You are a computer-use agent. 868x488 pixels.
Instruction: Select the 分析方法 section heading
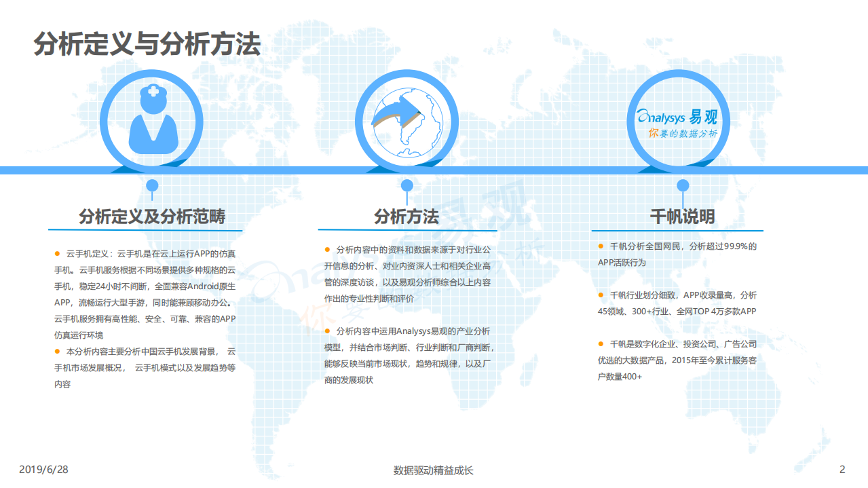coord(407,216)
